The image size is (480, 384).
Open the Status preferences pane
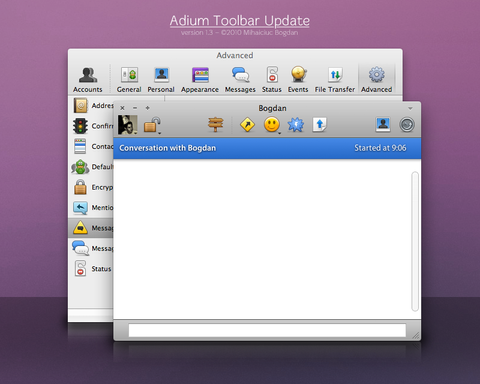(272, 79)
